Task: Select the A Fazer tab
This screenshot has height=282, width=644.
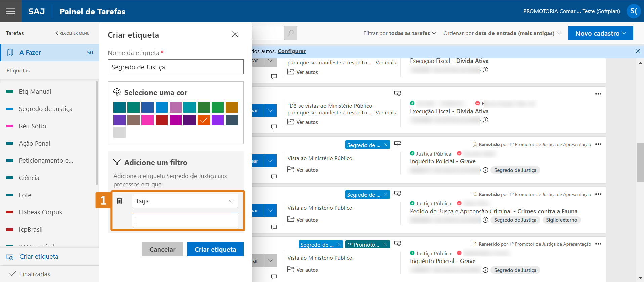Action: (50, 52)
